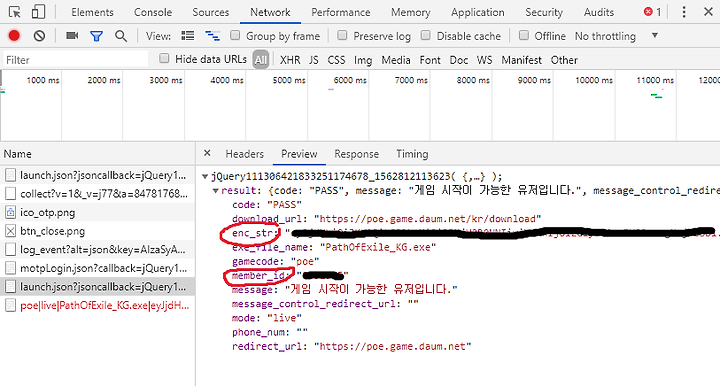Viewport: 720px width, 386px height.
Task: Open the network search magnifier icon
Action: tap(121, 36)
